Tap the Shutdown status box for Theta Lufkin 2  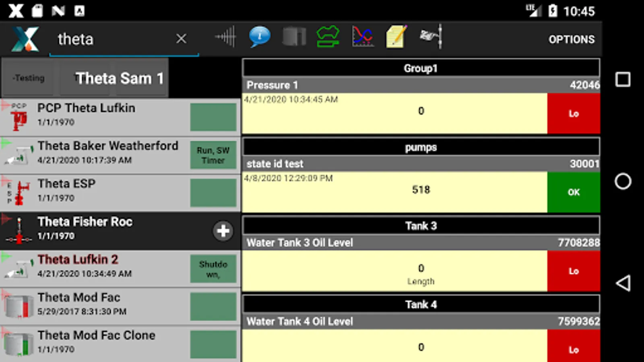(x=213, y=269)
